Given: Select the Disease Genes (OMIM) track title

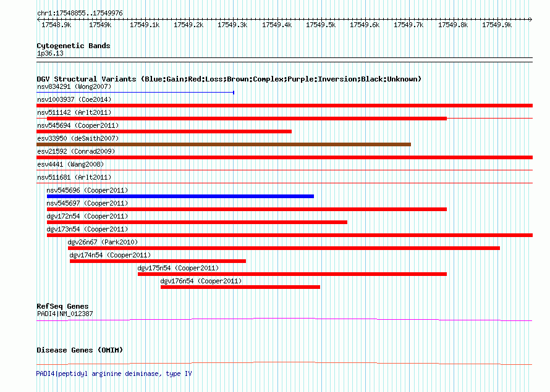Looking at the screenshot, I should coord(80,350).
